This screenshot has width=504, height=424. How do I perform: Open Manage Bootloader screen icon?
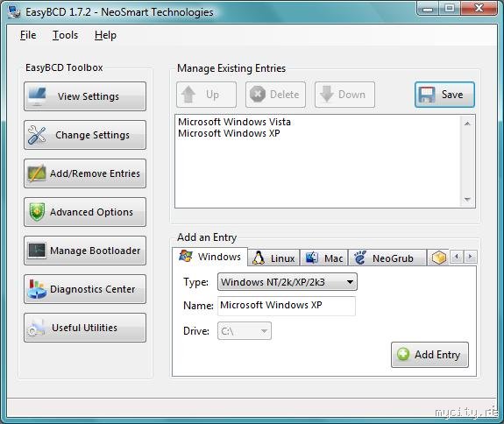37,251
